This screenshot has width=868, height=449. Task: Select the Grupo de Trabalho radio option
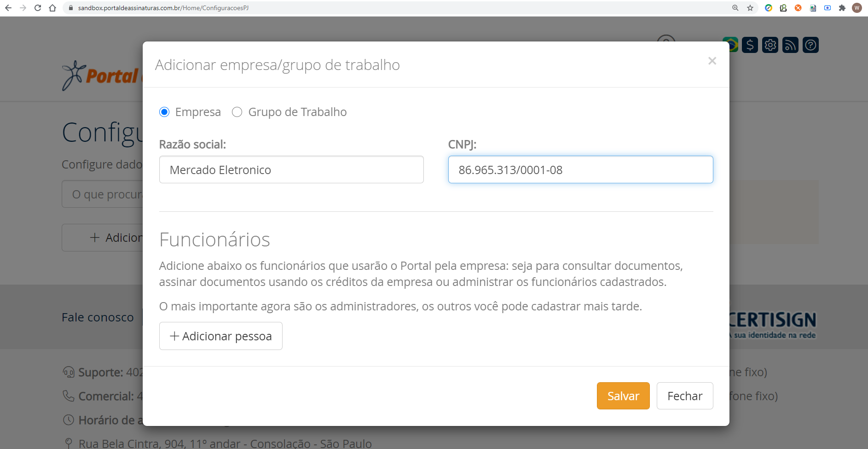[237, 112]
